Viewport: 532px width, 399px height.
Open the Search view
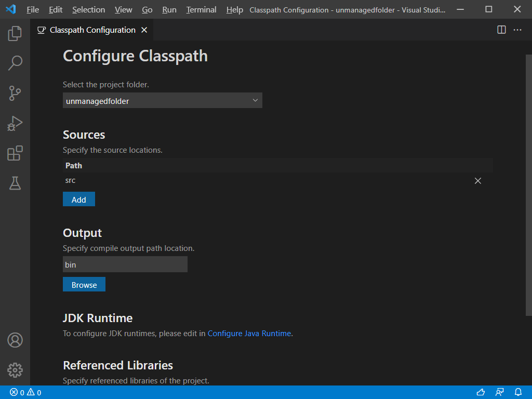(x=15, y=63)
